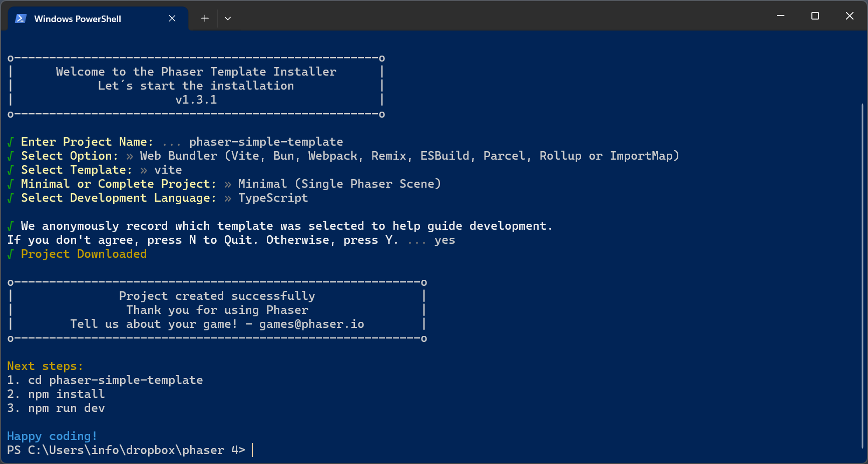Expand the new tab profile dropdown
Viewport: 868px width, 464px height.
(x=228, y=19)
